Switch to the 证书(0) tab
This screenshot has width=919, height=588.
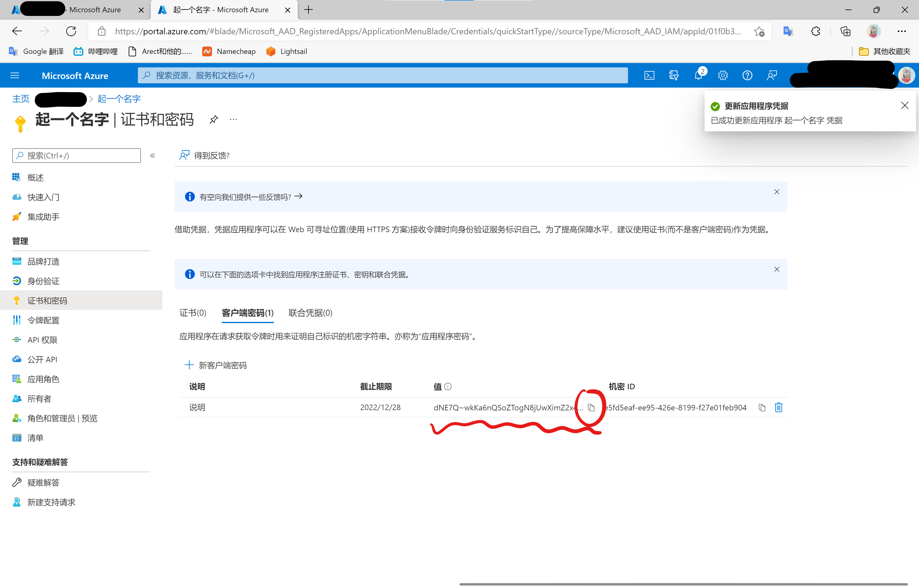click(x=193, y=313)
